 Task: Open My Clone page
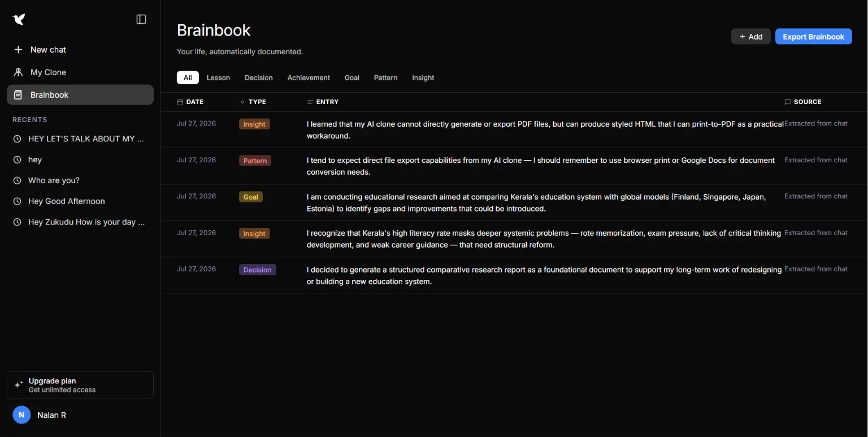80,72
